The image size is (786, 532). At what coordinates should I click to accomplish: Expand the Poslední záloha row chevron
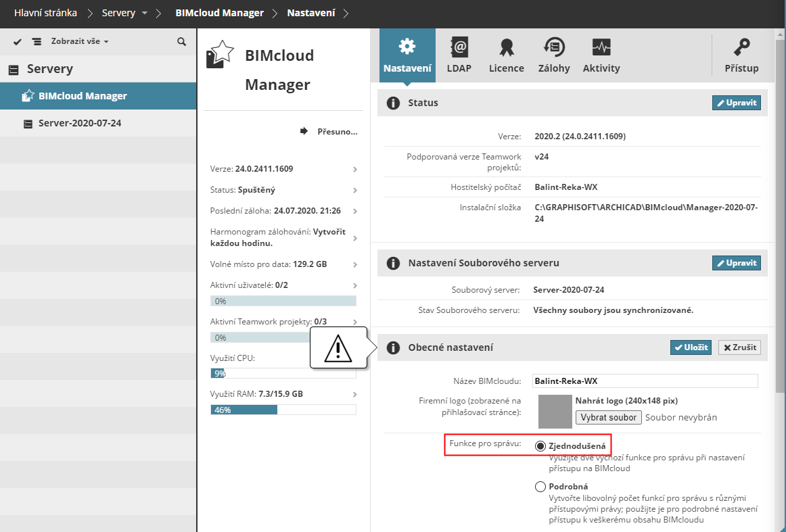355,212
